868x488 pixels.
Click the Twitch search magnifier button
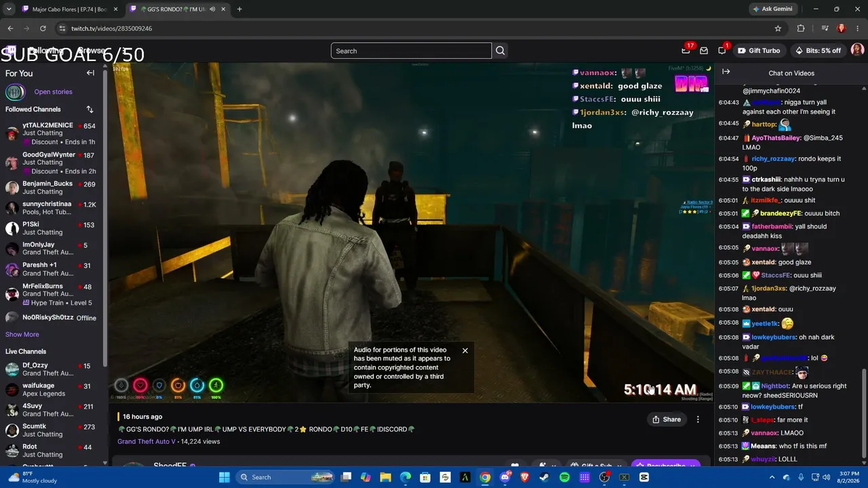[500, 51]
